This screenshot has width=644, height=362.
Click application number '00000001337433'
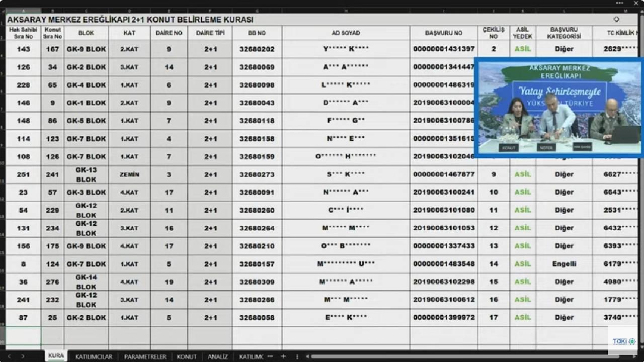click(444, 246)
